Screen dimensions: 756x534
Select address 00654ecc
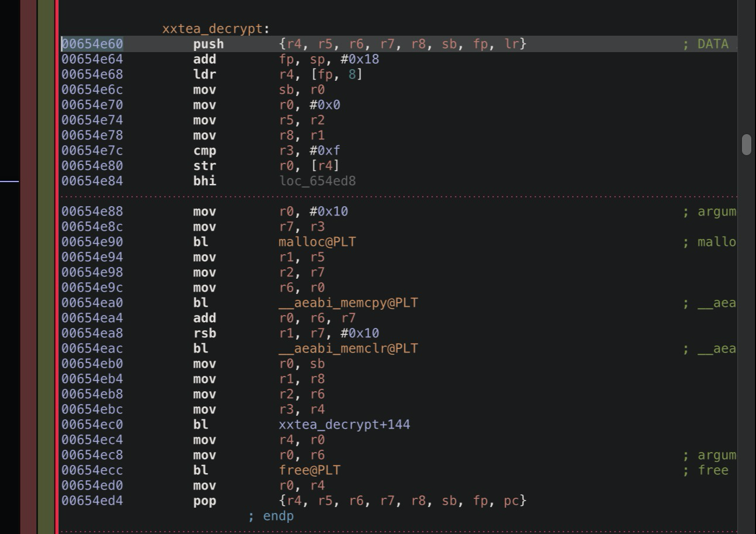click(93, 470)
